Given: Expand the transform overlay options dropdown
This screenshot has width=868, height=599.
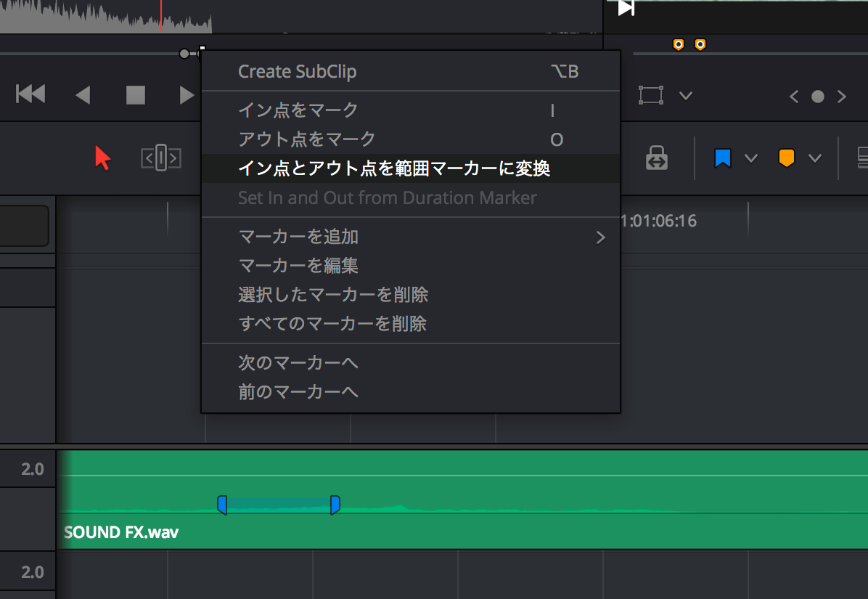Looking at the screenshot, I should tap(685, 96).
